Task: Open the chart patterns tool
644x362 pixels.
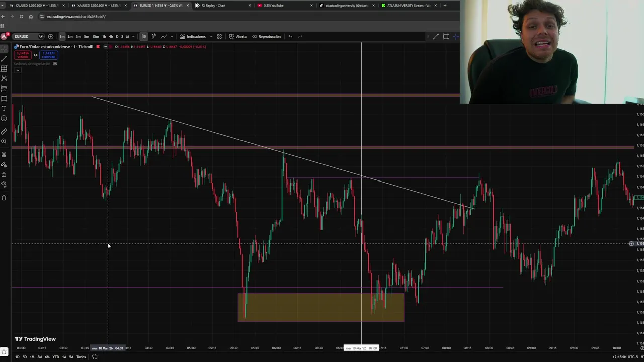Action: [4, 78]
